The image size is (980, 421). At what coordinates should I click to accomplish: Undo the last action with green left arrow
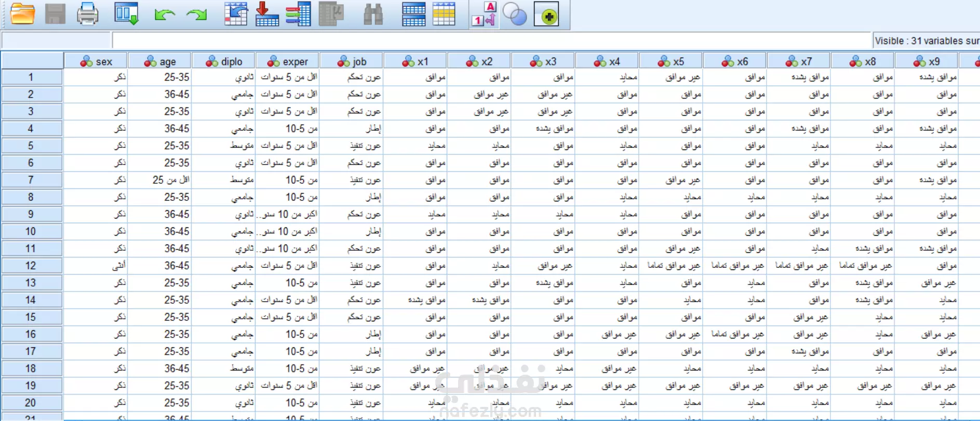[165, 15]
